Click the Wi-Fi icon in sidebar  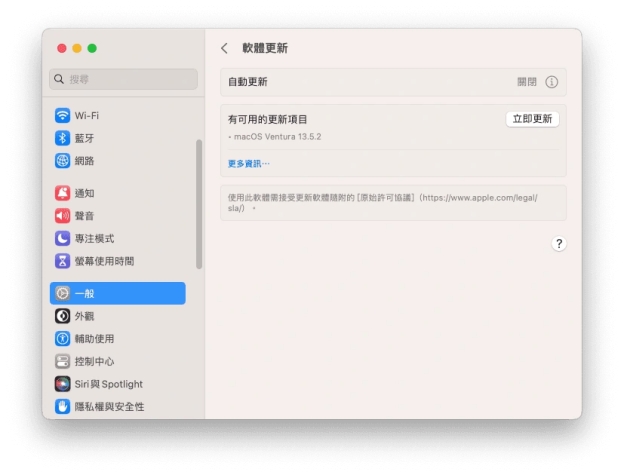[62, 116]
